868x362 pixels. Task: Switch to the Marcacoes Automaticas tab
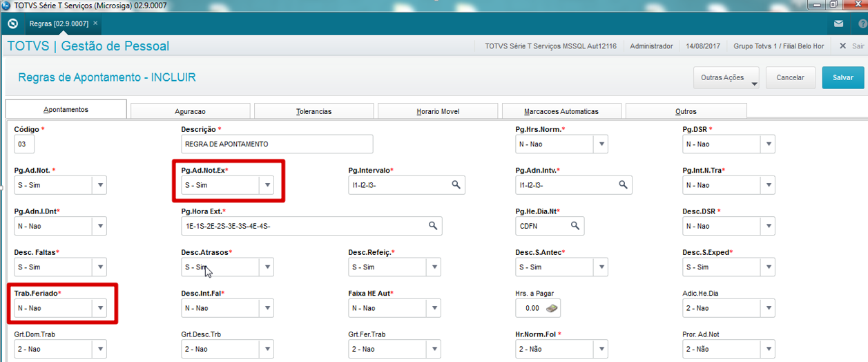click(x=561, y=111)
